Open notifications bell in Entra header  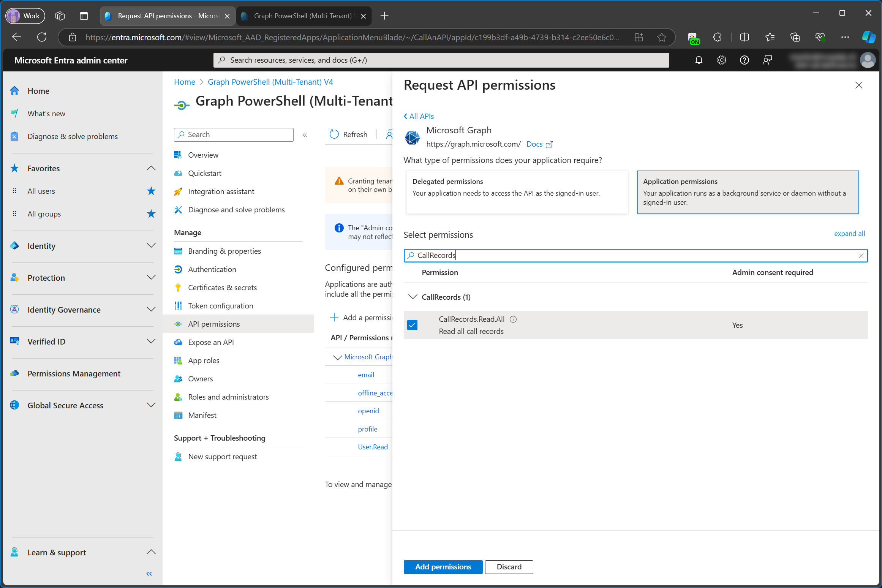(x=699, y=60)
